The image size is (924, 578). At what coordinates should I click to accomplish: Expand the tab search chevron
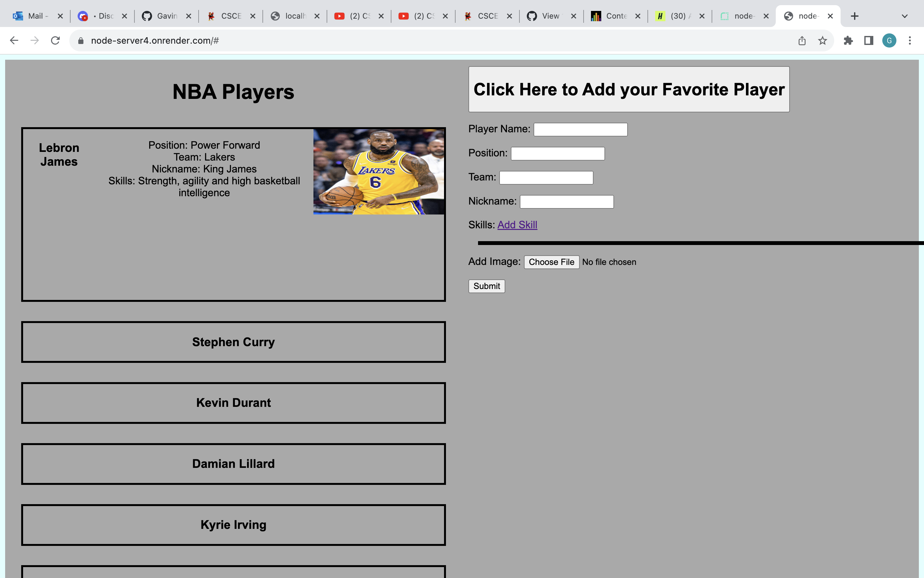click(904, 16)
